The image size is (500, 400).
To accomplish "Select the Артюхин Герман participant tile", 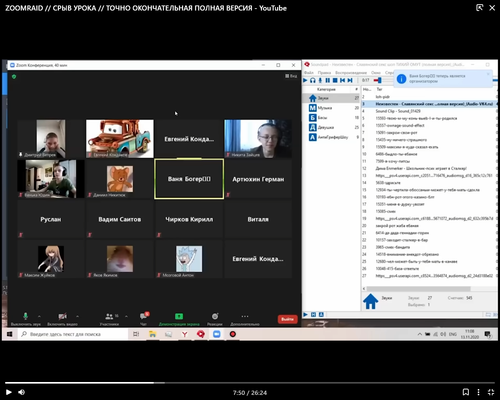I will click(258, 179).
